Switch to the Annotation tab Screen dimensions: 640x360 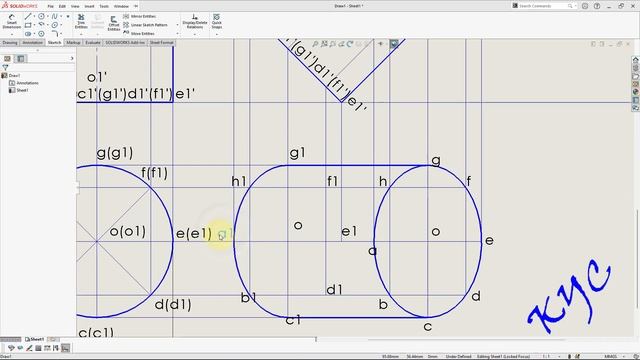coord(32,42)
